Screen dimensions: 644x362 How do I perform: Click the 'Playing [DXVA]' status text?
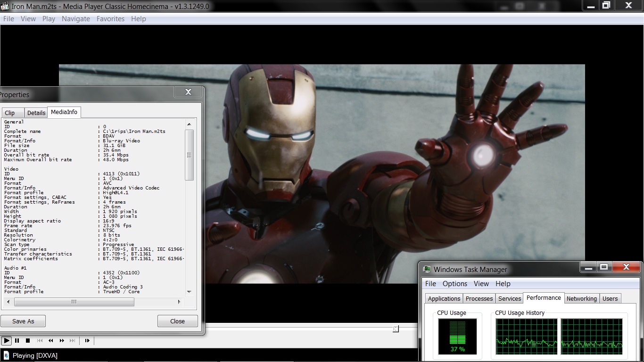35,355
